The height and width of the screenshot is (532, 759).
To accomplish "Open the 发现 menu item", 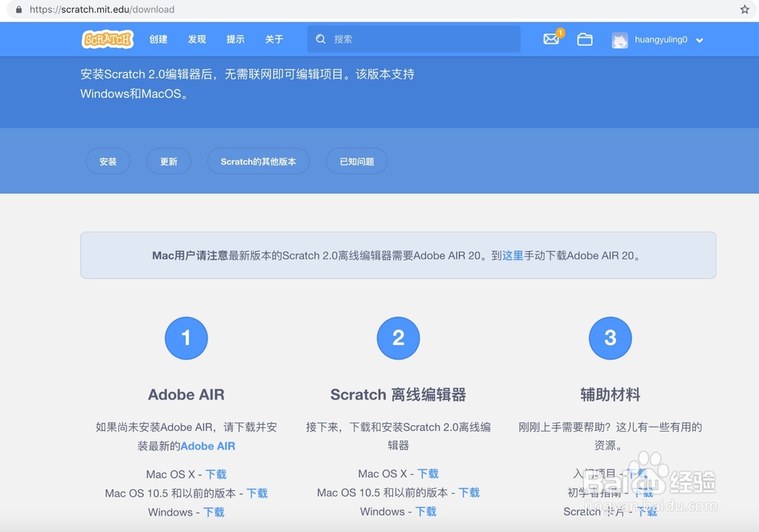I will (197, 39).
